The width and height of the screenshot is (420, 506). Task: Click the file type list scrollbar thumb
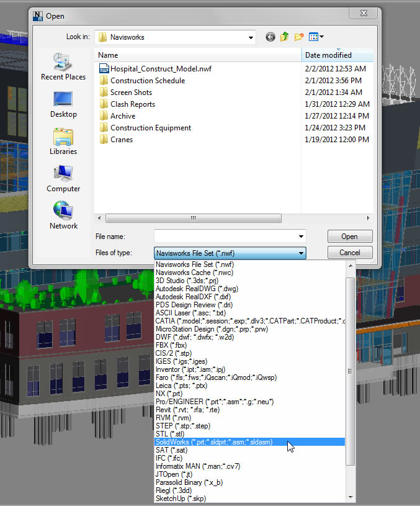tap(351, 371)
